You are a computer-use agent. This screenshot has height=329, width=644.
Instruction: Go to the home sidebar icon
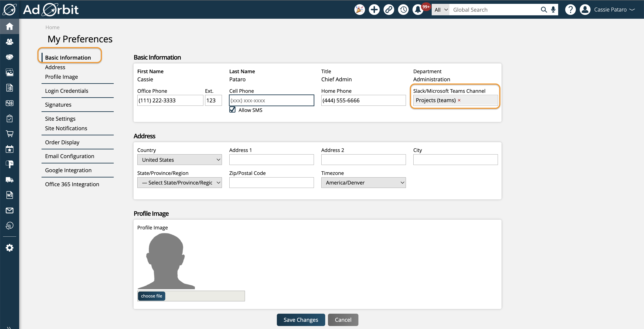point(10,26)
